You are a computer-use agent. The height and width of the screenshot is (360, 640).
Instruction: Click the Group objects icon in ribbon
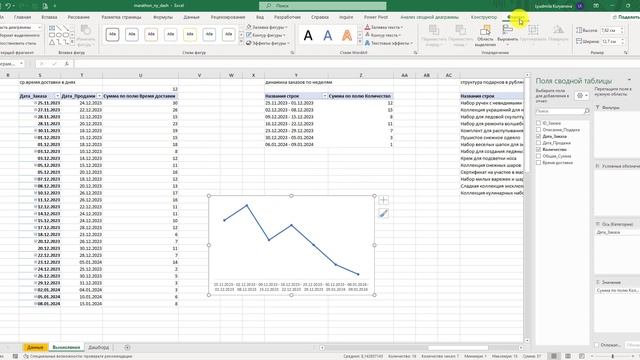[x=533, y=29]
